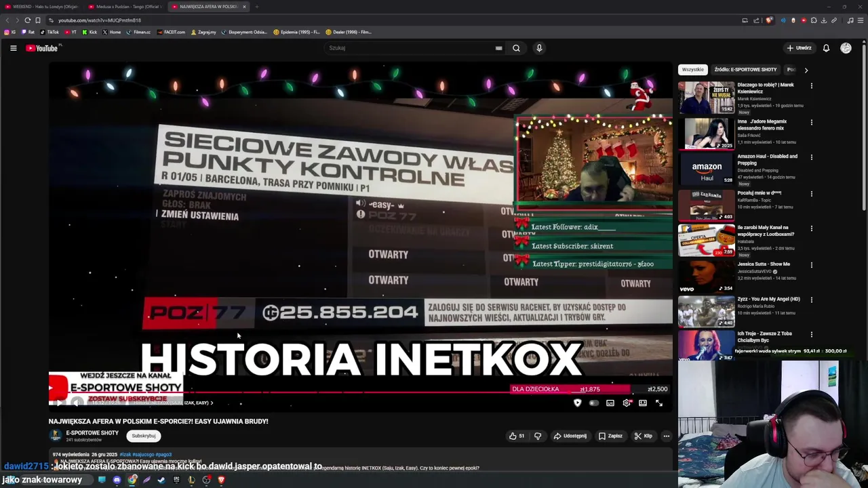Click the E-SPORTOWE SHOTY channel avatar
Viewport: 868px width, 488px height.
(x=56, y=436)
